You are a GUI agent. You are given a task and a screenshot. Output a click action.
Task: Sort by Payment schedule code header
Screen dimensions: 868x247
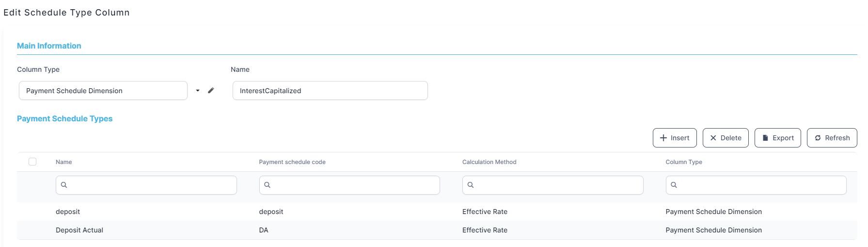pyautogui.click(x=292, y=162)
